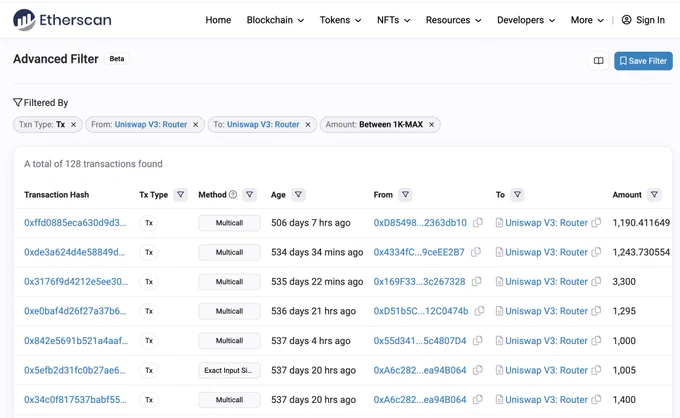Screen dimensions: 680x418
Task: Open transaction 0xffd0885eca630d9d3...
Action: click(x=75, y=222)
